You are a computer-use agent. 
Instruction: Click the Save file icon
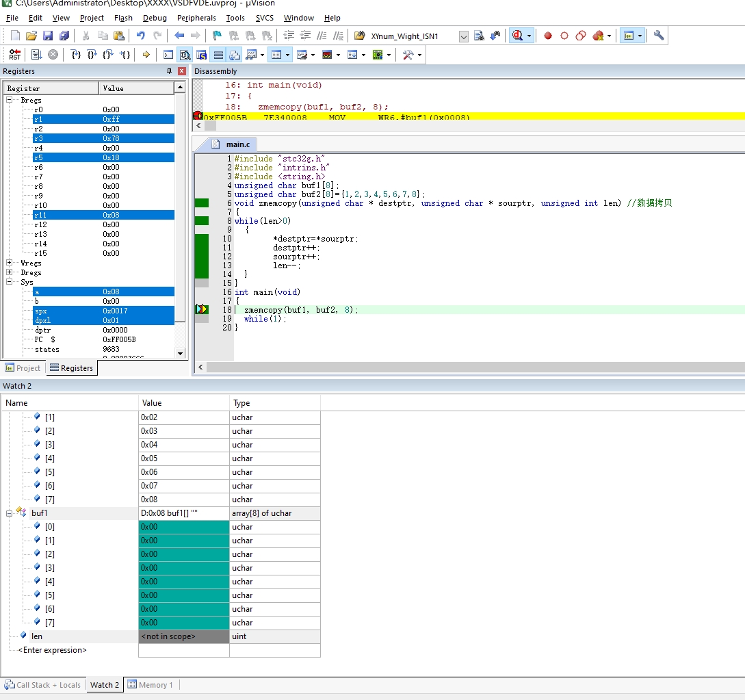(x=47, y=36)
